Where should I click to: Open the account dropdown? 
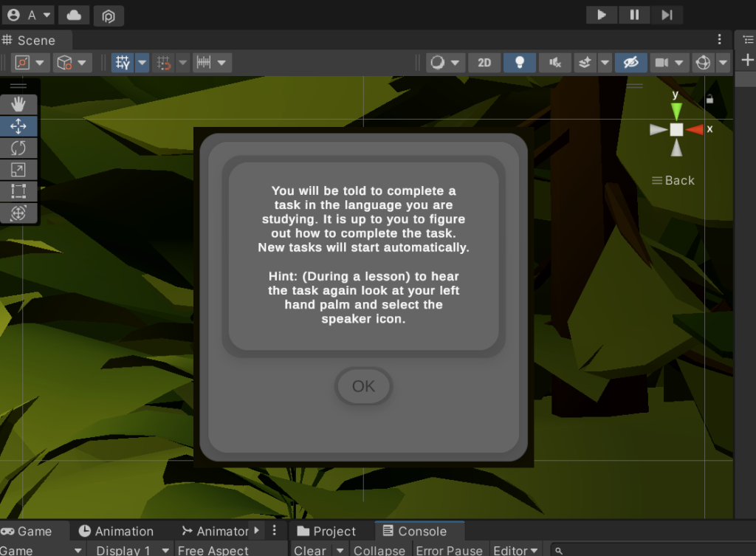coord(30,15)
